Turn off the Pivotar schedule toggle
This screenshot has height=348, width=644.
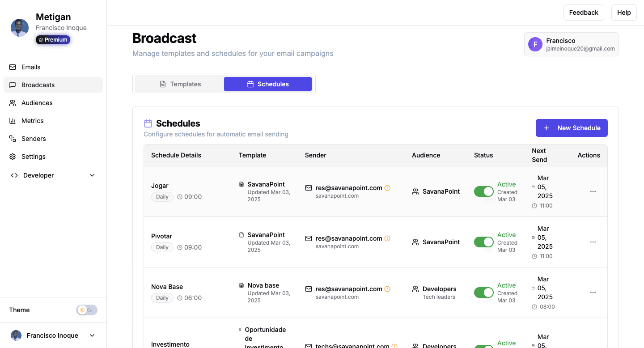coord(484,242)
